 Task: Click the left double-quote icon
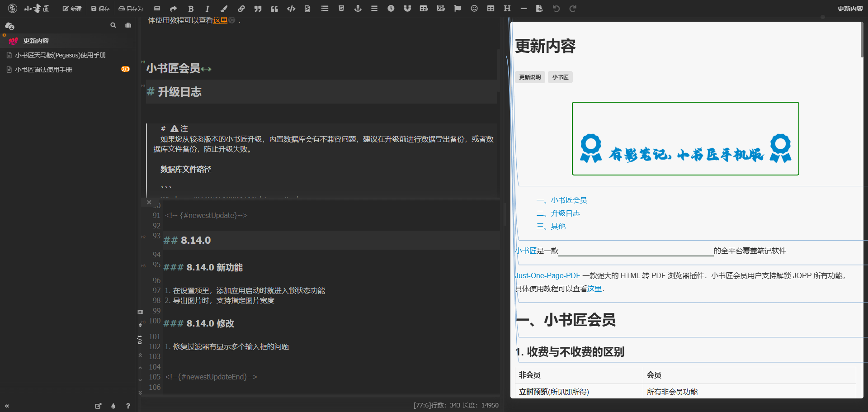point(274,9)
